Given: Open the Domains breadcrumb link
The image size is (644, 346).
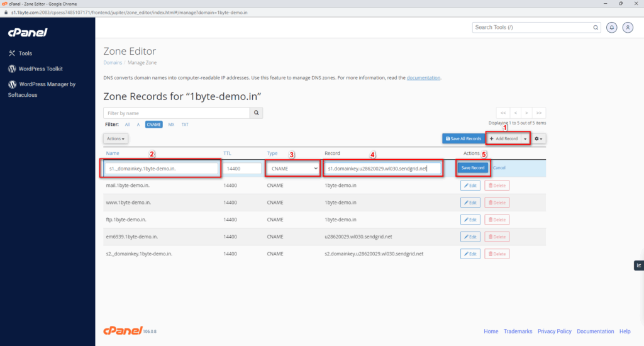Looking at the screenshot, I should click(x=113, y=63).
